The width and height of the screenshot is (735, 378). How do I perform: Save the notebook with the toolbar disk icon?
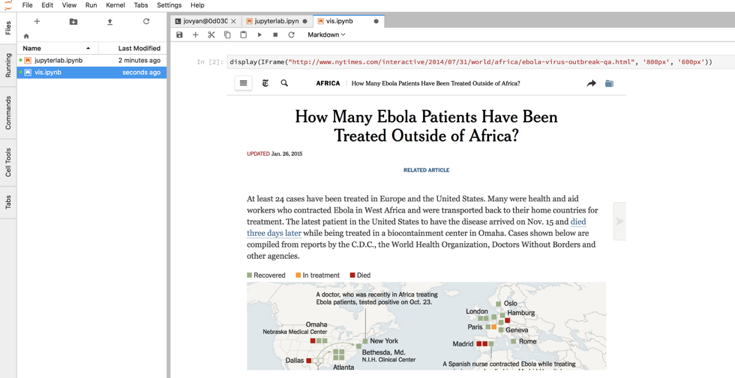tap(180, 35)
